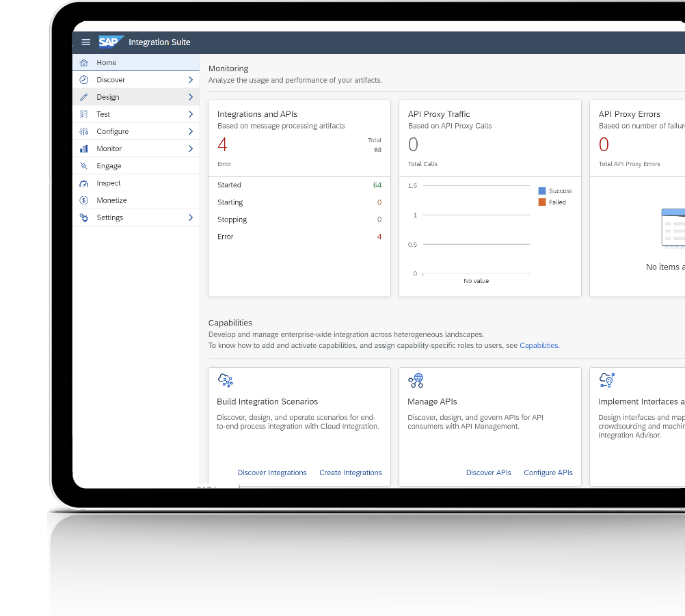This screenshot has width=685, height=616.
Task: Expand the Discover menu chevron
Action: pos(191,80)
